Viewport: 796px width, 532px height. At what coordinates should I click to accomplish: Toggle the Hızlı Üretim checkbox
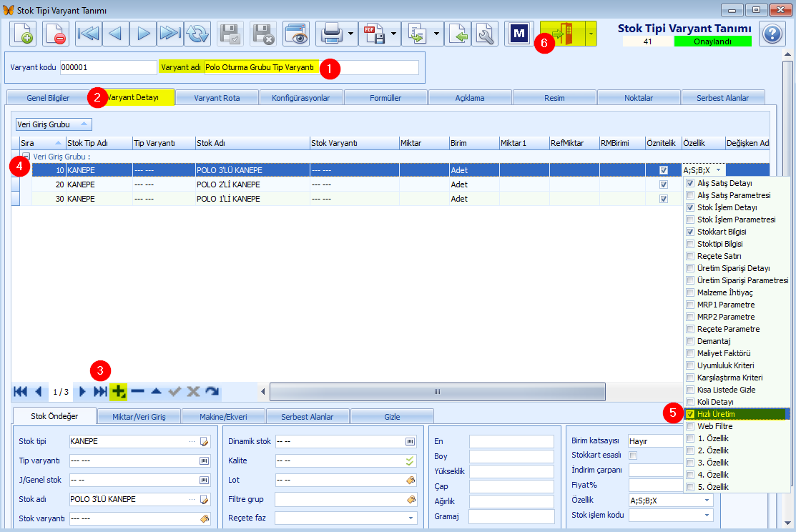(x=690, y=414)
